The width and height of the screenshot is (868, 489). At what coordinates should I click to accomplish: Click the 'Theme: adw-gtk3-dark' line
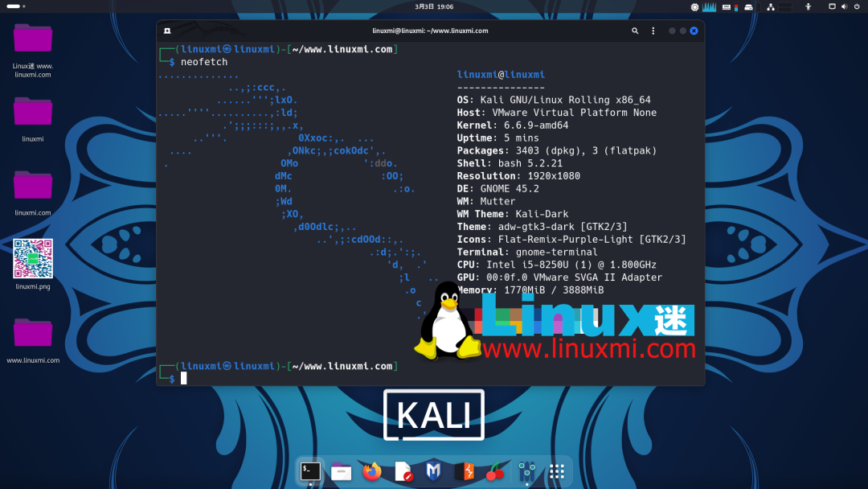542,227
